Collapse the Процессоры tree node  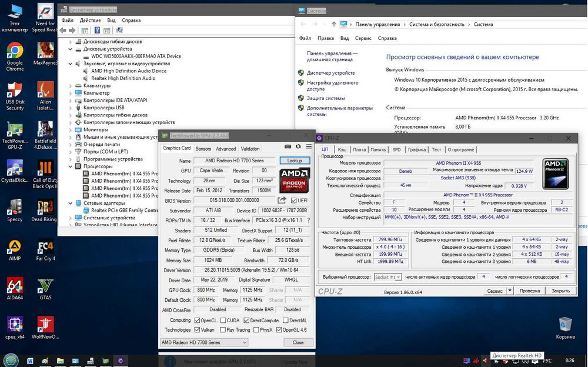(70, 166)
